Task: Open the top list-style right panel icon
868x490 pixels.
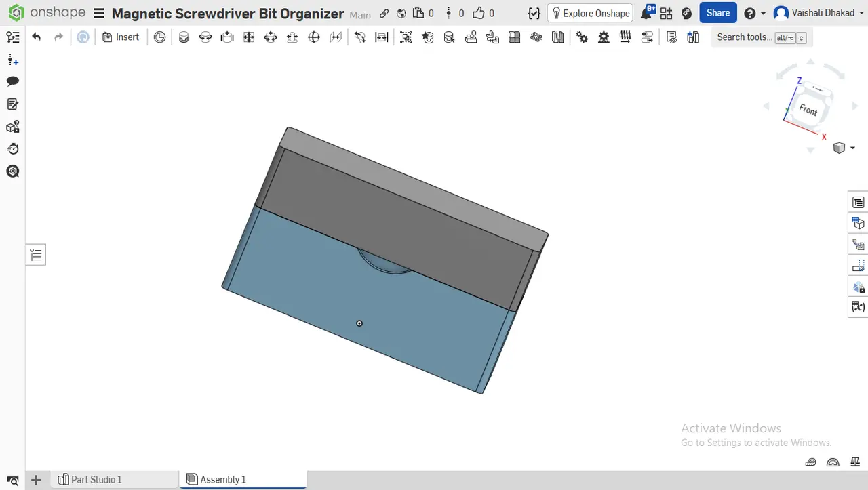Action: [859, 202]
